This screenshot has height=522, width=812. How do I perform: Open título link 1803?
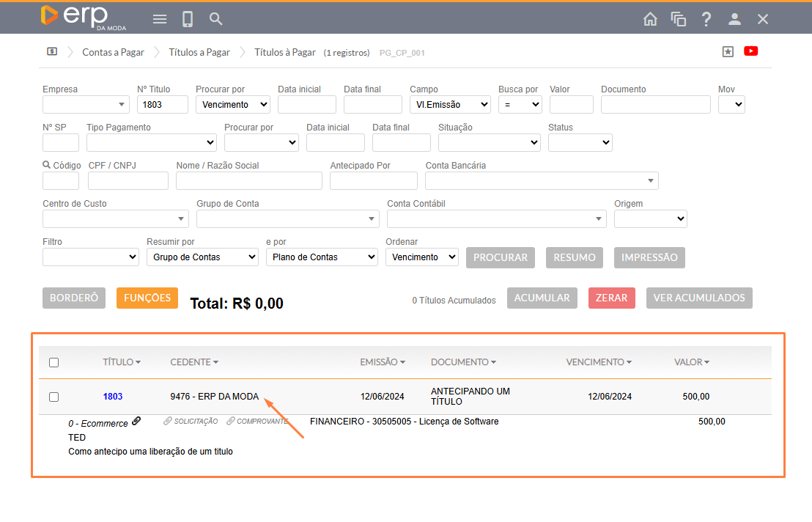click(113, 397)
